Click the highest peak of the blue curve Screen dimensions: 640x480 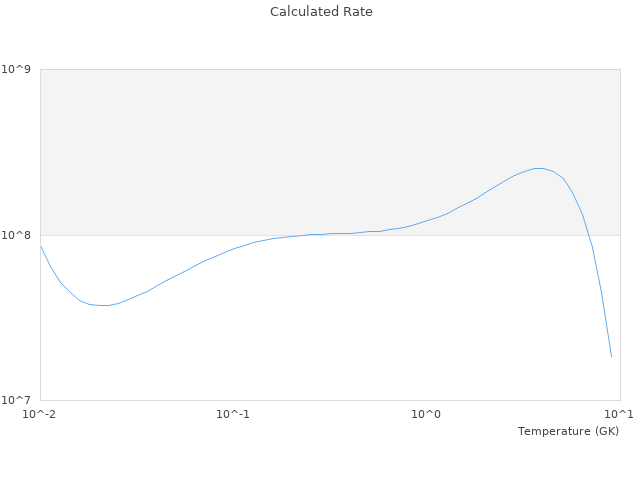click(x=538, y=168)
